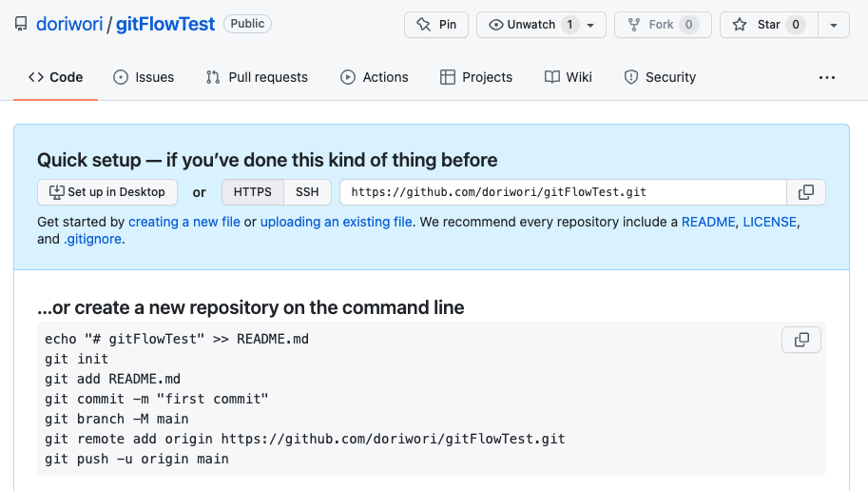Expand the Unwatch dropdown arrow
868x491 pixels.
pyautogui.click(x=590, y=26)
